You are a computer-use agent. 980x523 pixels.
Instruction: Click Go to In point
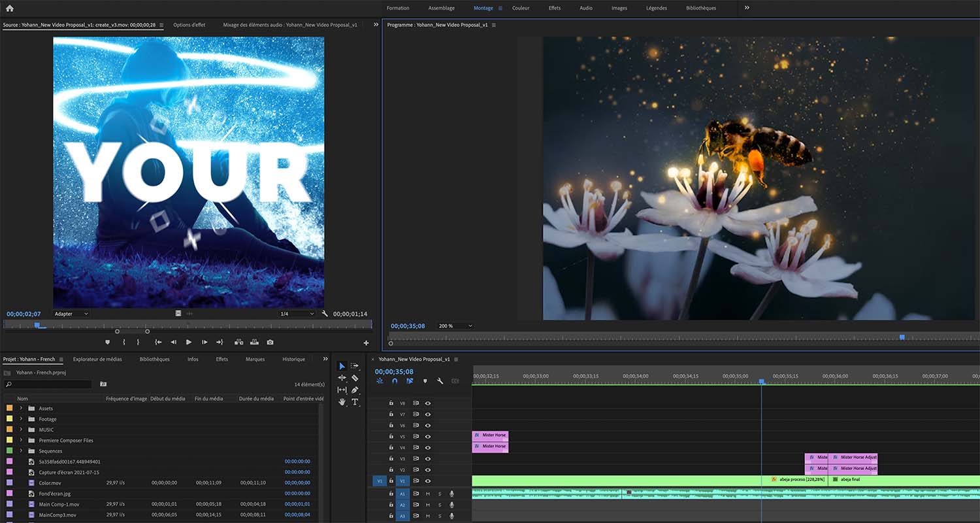coord(157,342)
